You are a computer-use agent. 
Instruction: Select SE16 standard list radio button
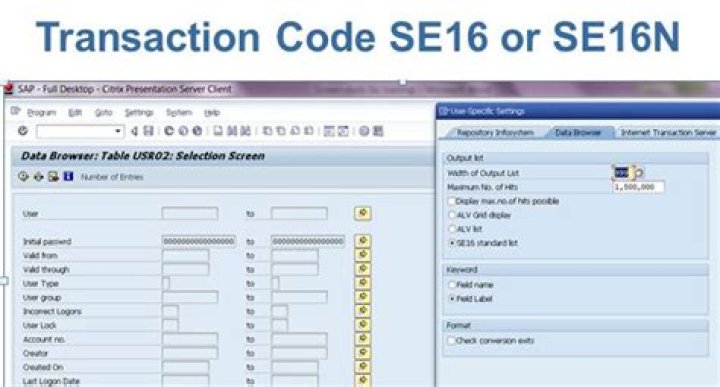(452, 243)
